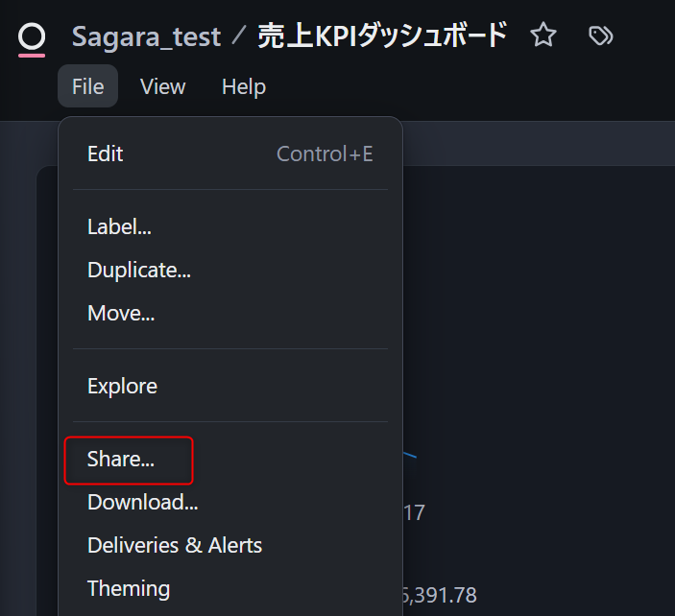Screen dimensions: 675x616
Task: Open the View menu
Action: pos(162,86)
